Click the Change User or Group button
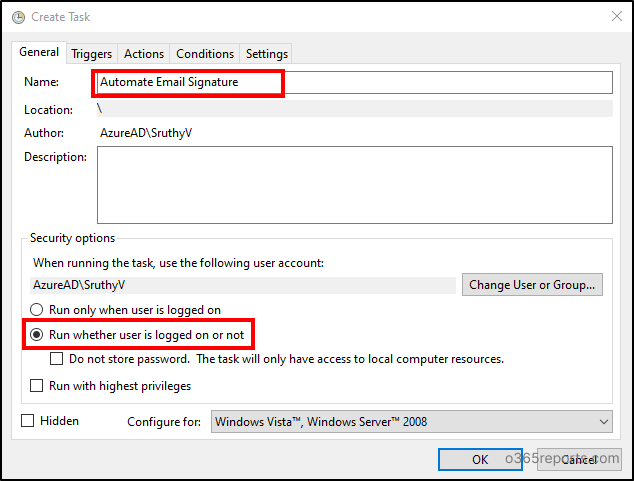634x481 pixels. [532, 285]
